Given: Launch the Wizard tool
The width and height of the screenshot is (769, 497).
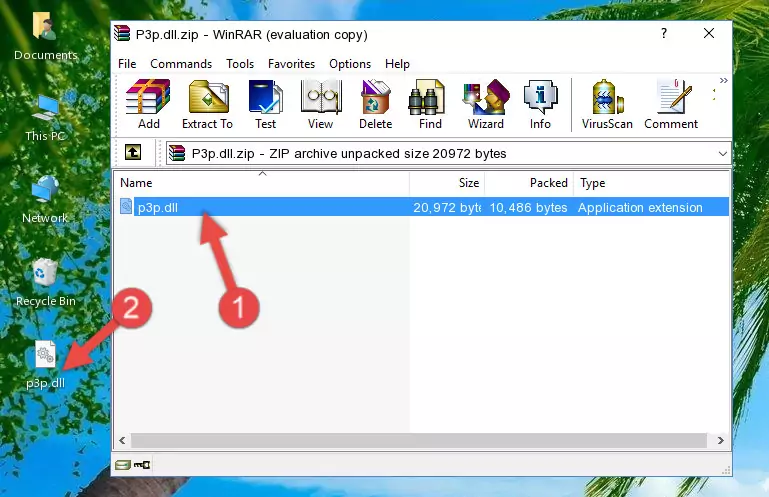Looking at the screenshot, I should (486, 104).
